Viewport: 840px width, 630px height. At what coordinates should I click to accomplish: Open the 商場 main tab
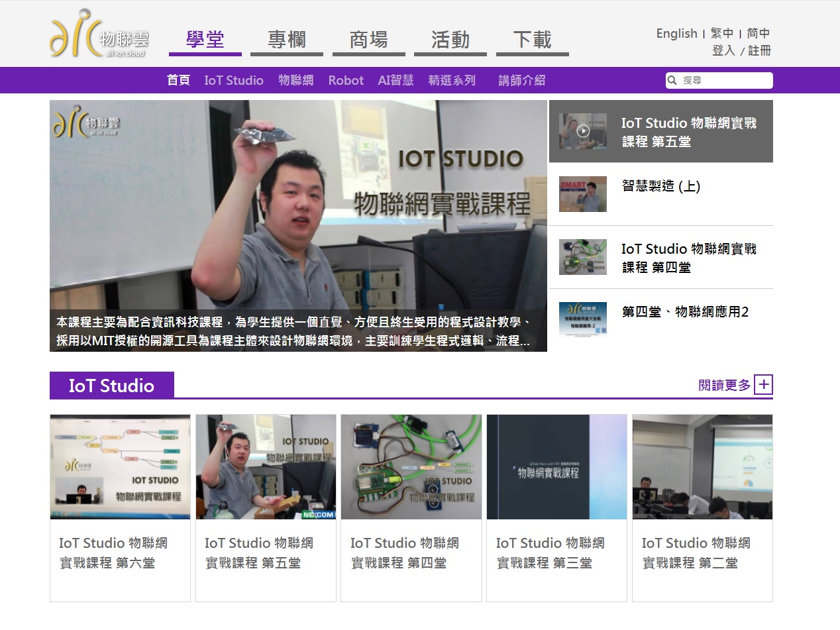click(x=368, y=40)
